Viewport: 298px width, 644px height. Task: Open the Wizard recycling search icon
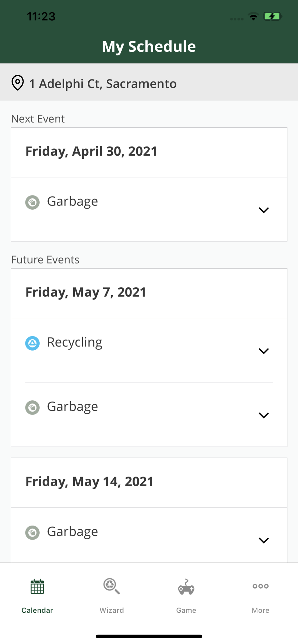click(112, 586)
